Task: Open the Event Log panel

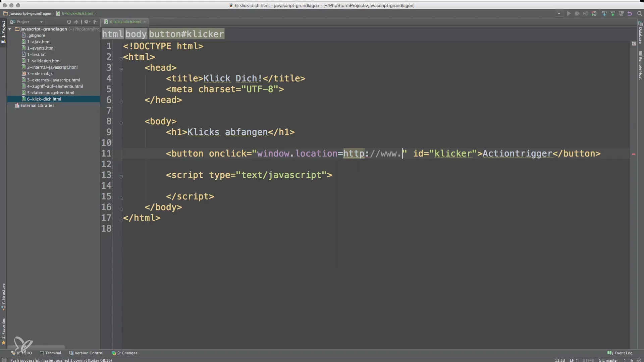Action: click(620, 353)
